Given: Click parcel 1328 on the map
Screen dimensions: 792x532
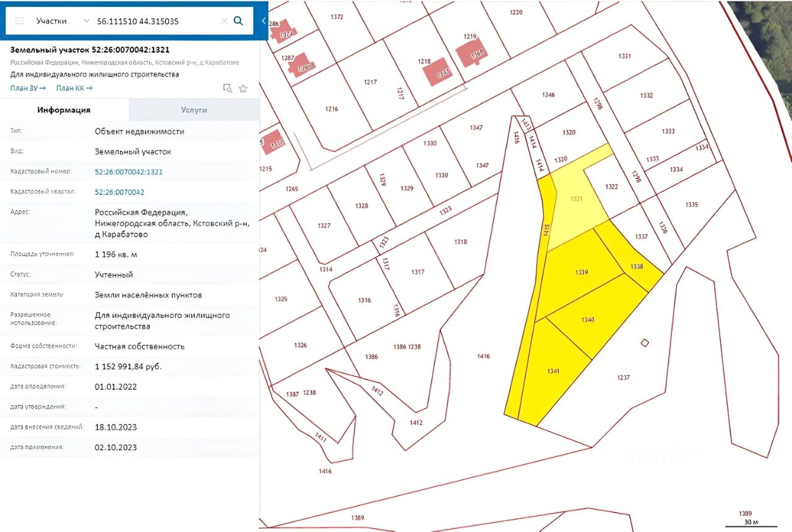Looking at the screenshot, I should point(362,206).
